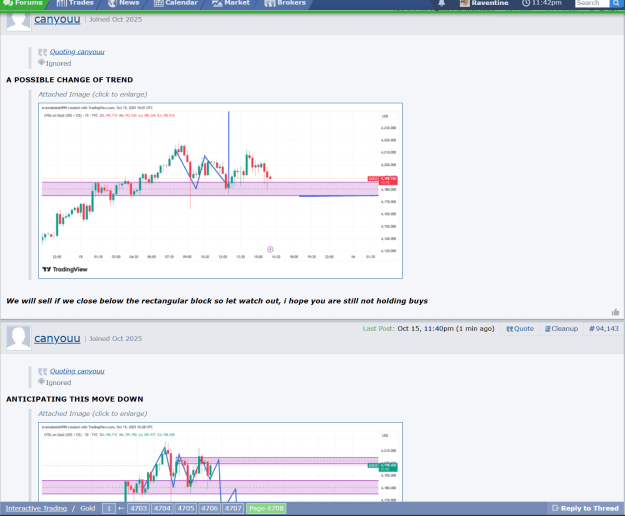Jump to page 1
625x516 pixels.
pos(109,508)
